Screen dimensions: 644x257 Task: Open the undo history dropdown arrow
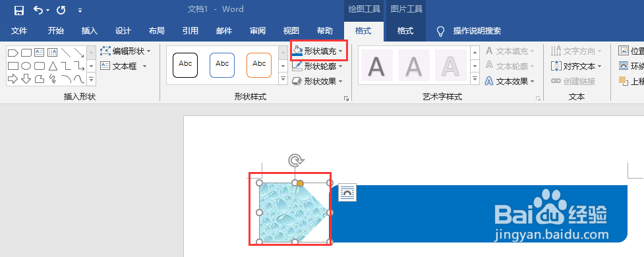click(x=48, y=11)
